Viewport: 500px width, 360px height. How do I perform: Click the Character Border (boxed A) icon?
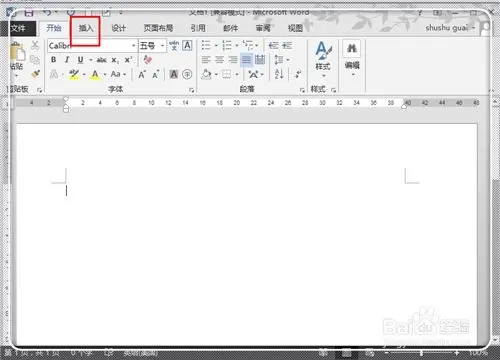coord(187,46)
